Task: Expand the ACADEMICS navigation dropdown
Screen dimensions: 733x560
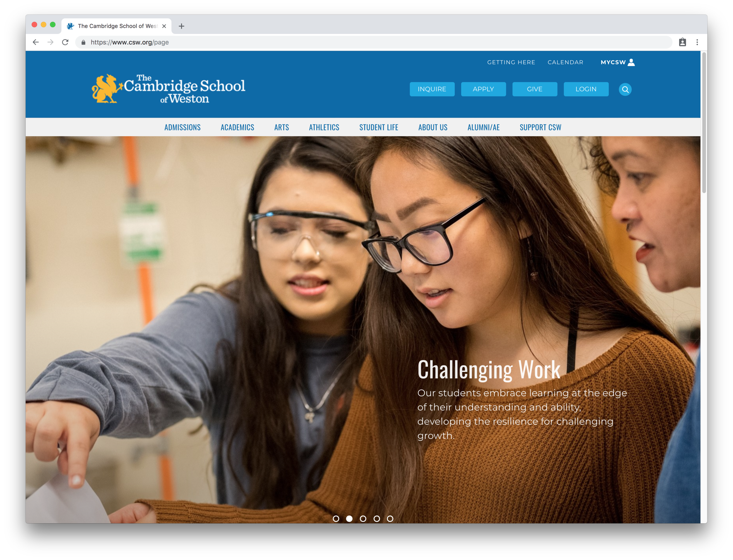Action: click(x=237, y=127)
